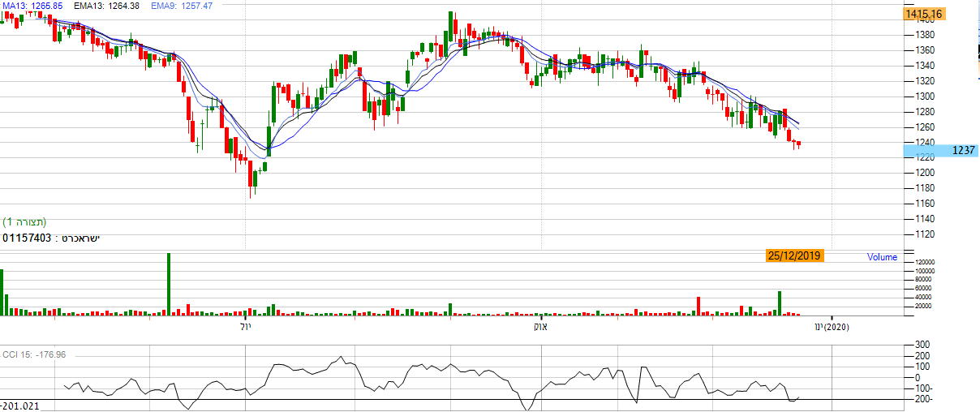Click the tallest green volume bar
The image size is (980, 412).
[169, 284]
